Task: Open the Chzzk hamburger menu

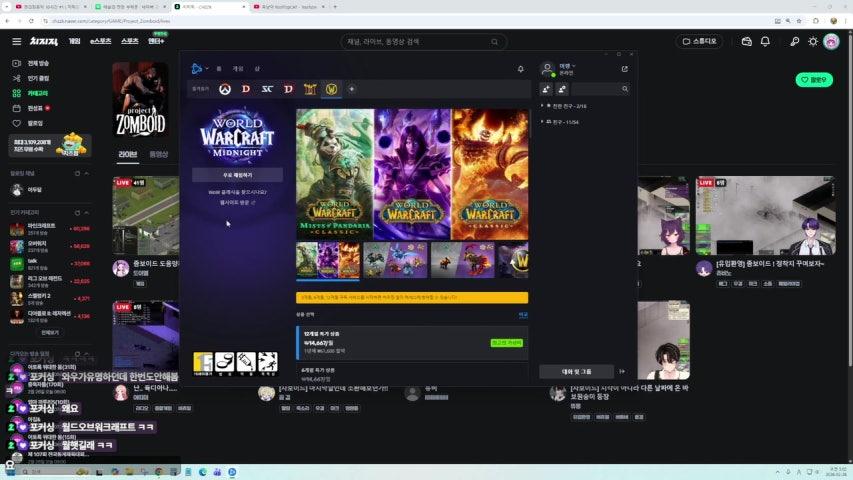Action: pyautogui.click(x=17, y=41)
